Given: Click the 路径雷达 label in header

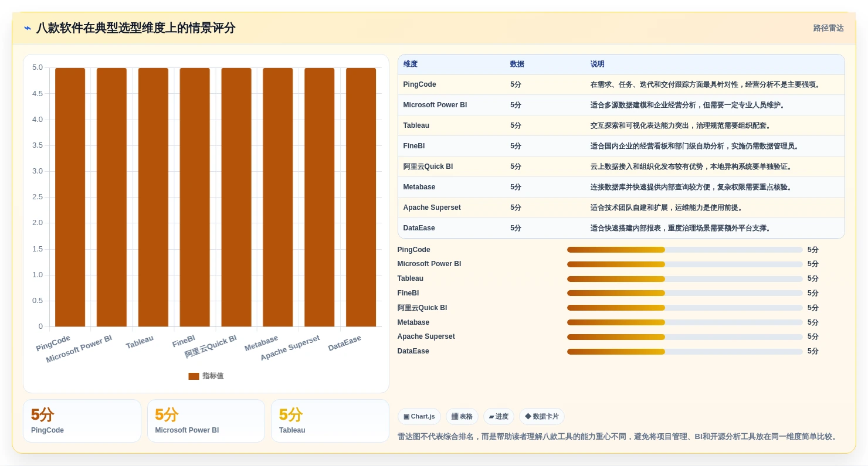Looking at the screenshot, I should coord(828,28).
